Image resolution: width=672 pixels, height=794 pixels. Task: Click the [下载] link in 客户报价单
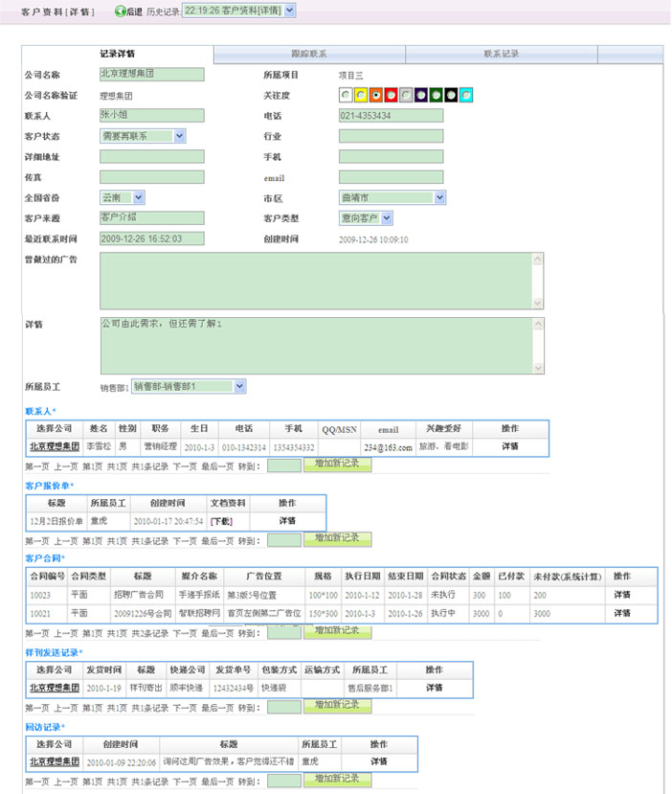pos(222,521)
